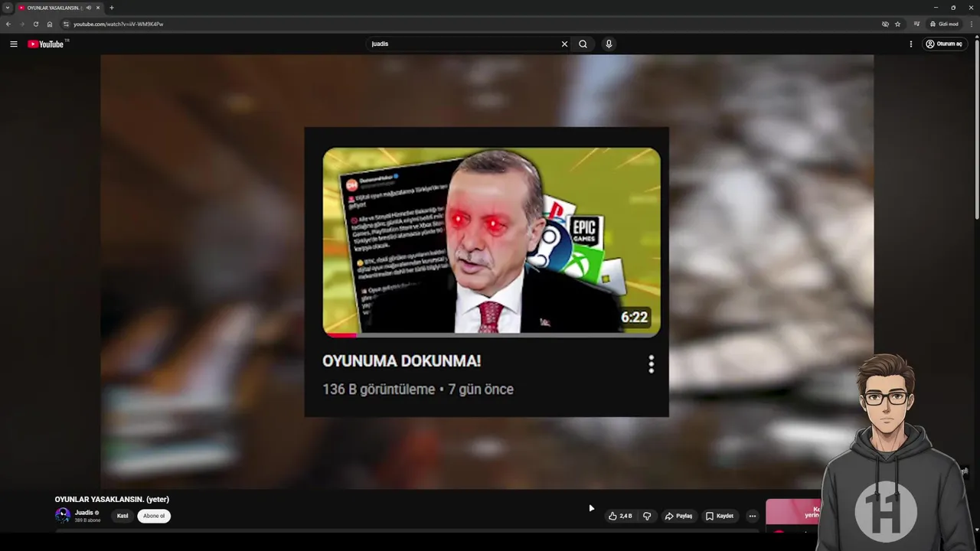This screenshot has height=551, width=980.
Task: Open the Juadis channel name link
Action: pos(84,513)
